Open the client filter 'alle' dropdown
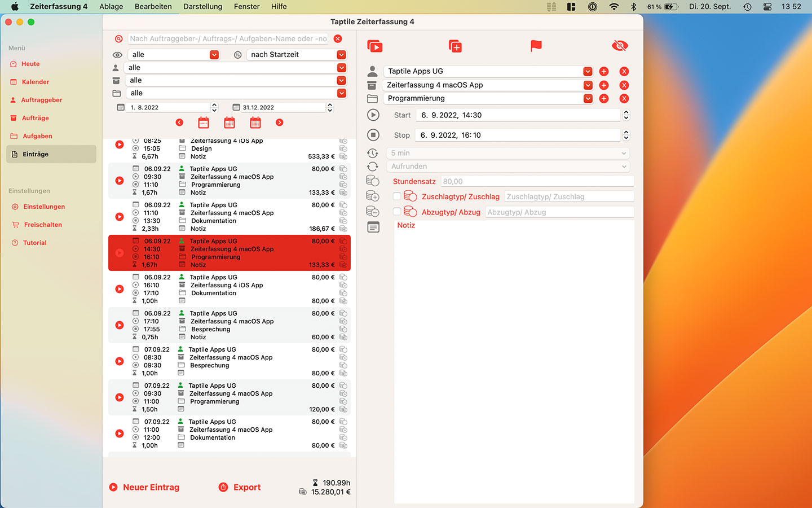 pos(236,68)
